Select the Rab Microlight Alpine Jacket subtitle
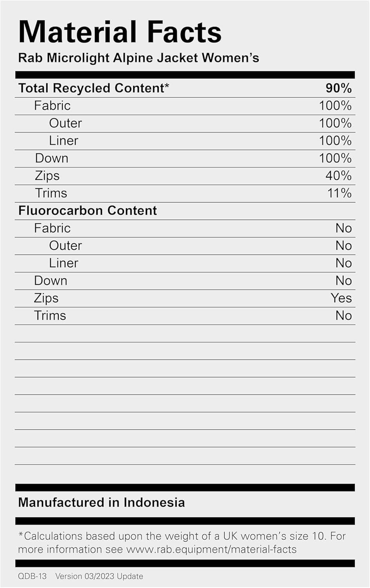 click(138, 58)
